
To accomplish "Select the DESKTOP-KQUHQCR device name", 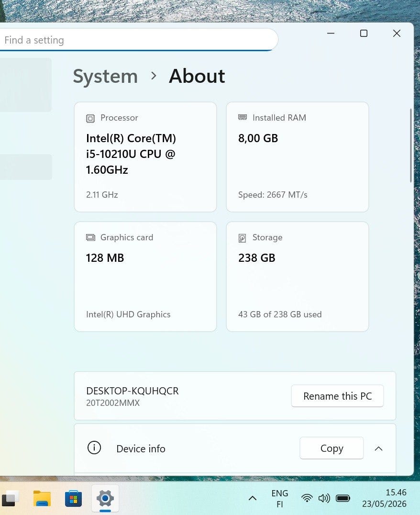I will coord(133,391).
